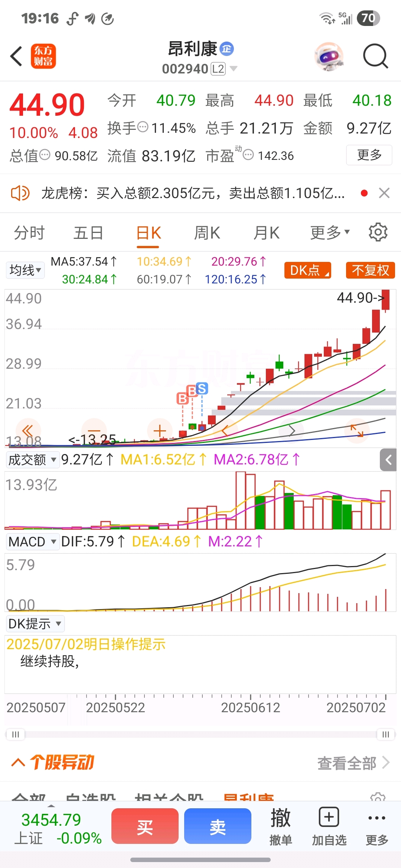Tap the enterprise badge next to 昂利康
The height and width of the screenshot is (868, 401).
tap(226, 49)
